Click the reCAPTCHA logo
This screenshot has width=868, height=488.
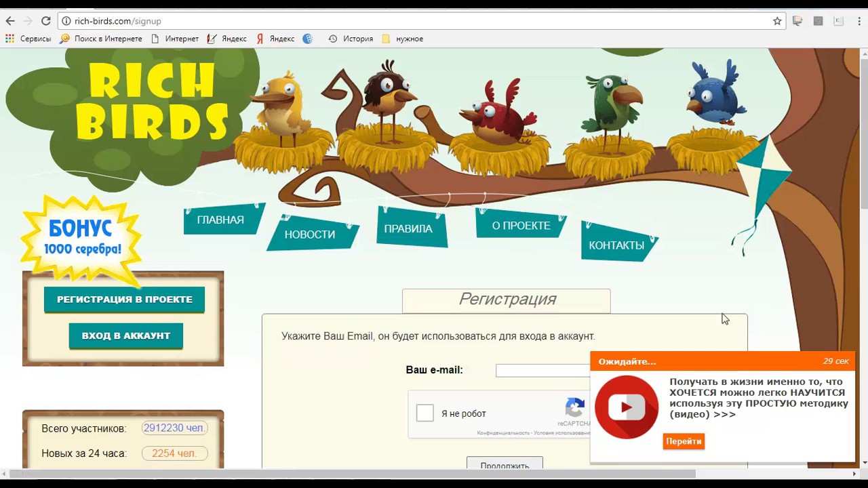click(x=575, y=408)
